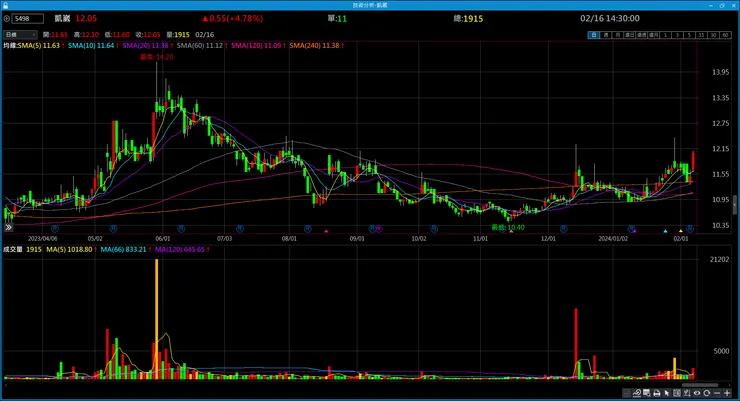Image resolution: width=740 pixels, height=401 pixels.
Task: Click the right-edge vertical panel handle
Action: 735,205
